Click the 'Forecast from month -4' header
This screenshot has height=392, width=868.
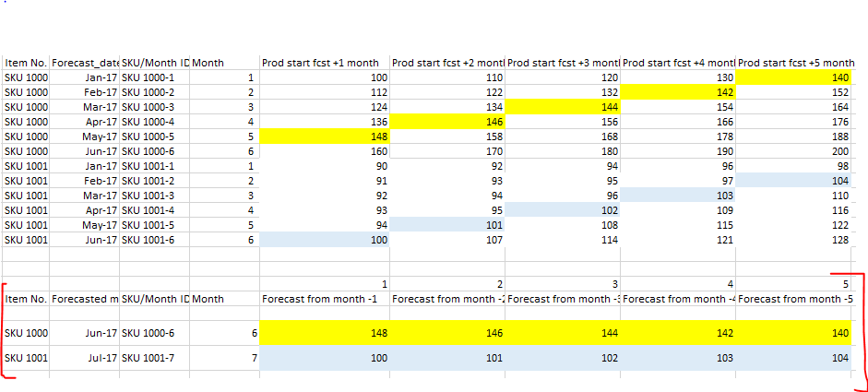pyautogui.click(x=678, y=299)
